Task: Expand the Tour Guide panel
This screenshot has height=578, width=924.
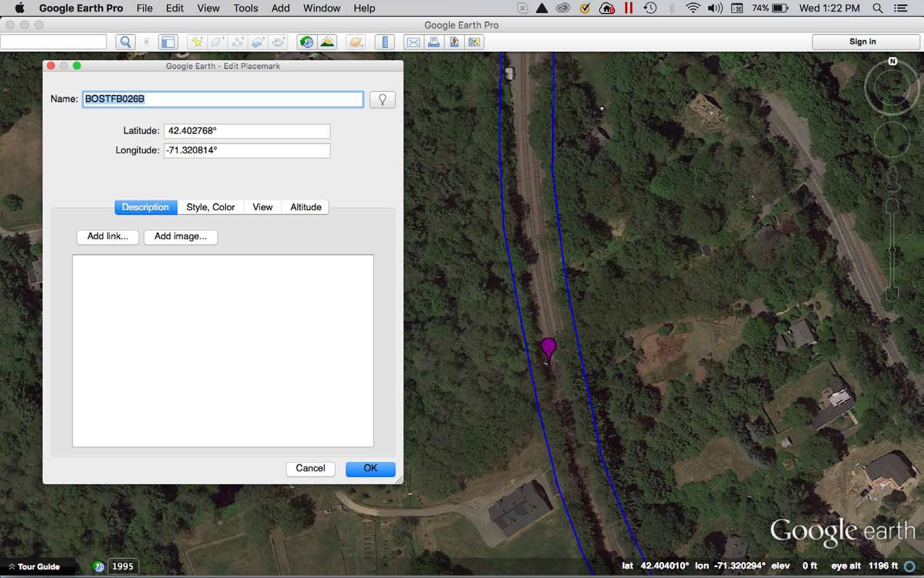Action: coord(34,566)
